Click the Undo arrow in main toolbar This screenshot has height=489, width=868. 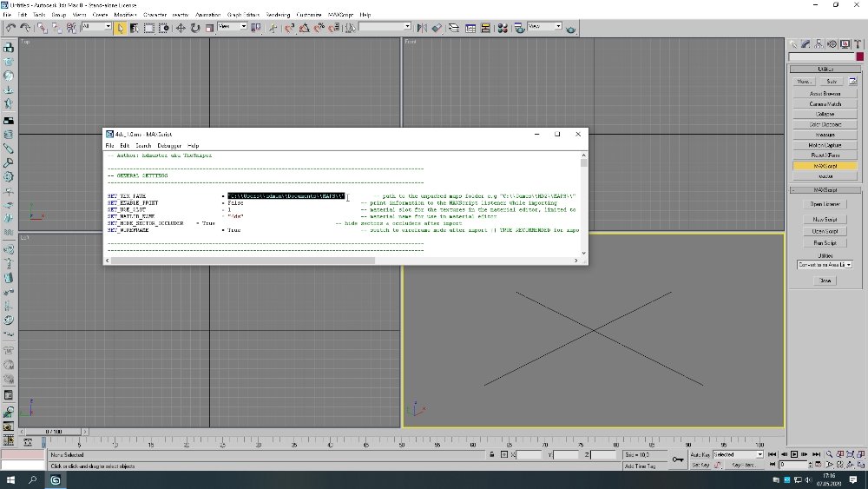[x=10, y=28]
